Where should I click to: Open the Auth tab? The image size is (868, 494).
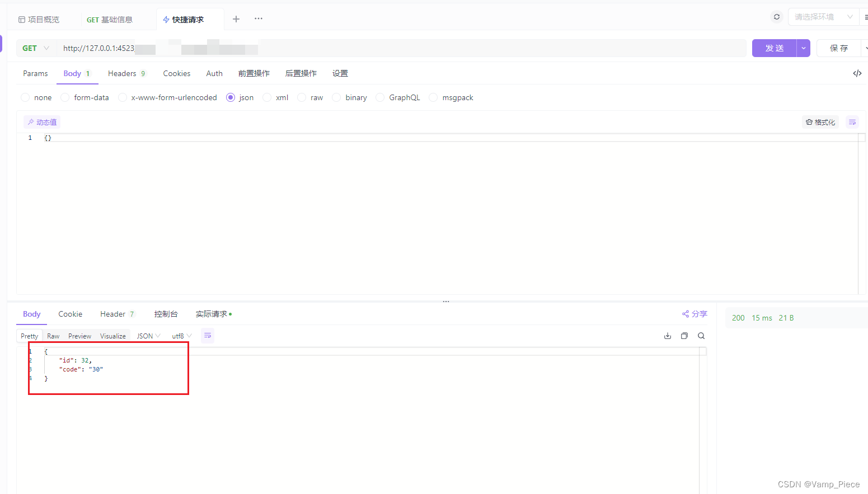click(214, 73)
